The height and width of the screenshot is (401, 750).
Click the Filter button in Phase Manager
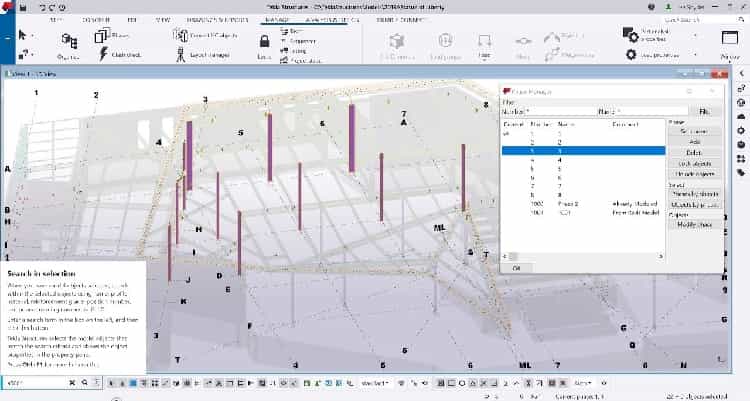pos(704,111)
